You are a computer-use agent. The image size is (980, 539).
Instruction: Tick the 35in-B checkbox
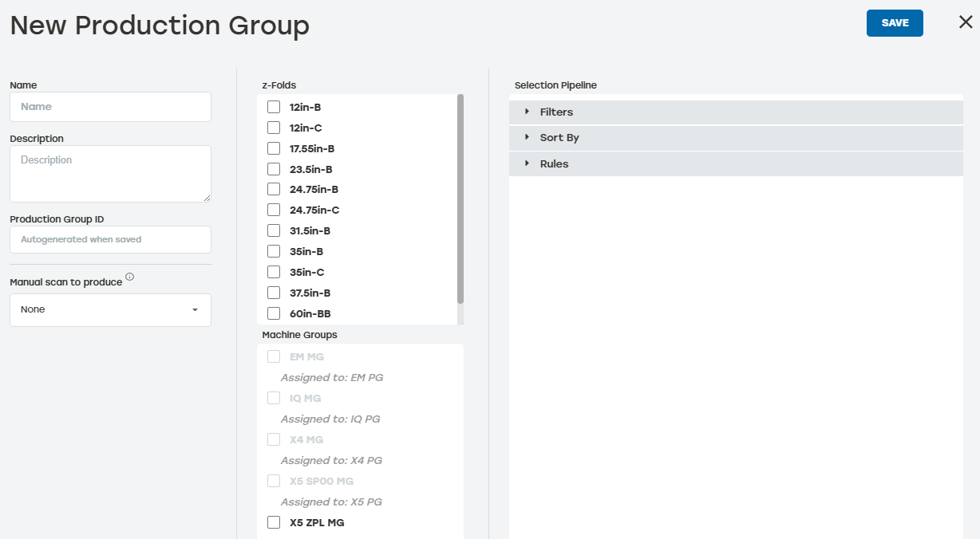274,251
